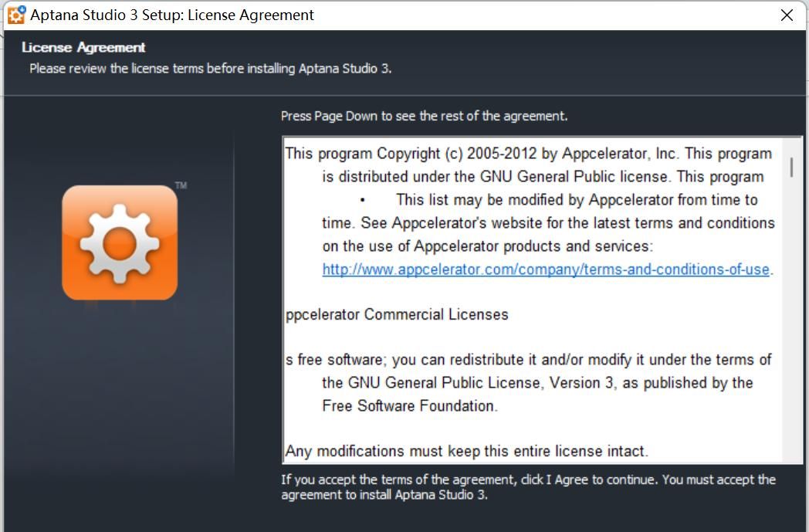
Task: Click 'Please review the license terms' subtitle
Action: [x=211, y=69]
